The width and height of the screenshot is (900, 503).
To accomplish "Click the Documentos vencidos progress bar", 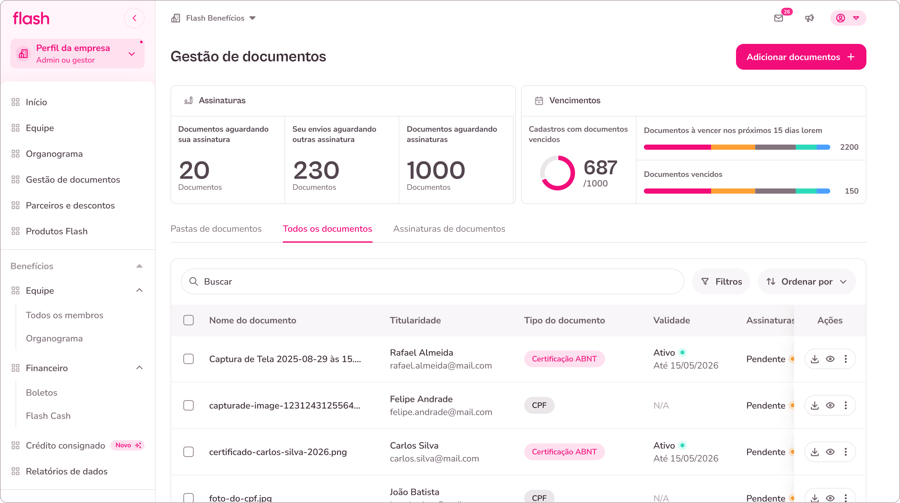I will [737, 191].
